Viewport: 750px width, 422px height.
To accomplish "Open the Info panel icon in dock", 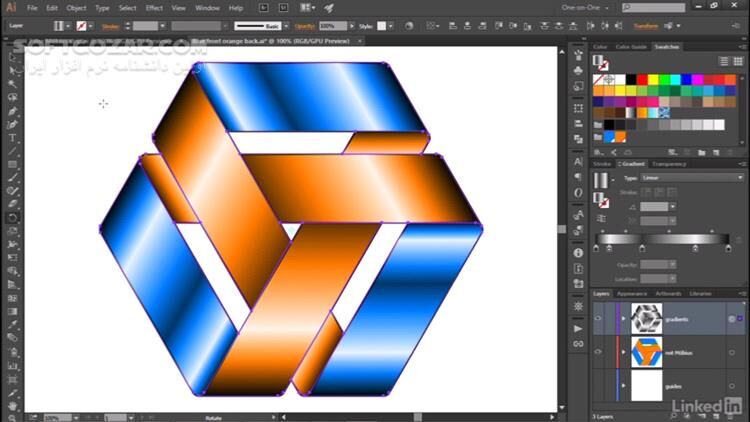I will (x=578, y=253).
